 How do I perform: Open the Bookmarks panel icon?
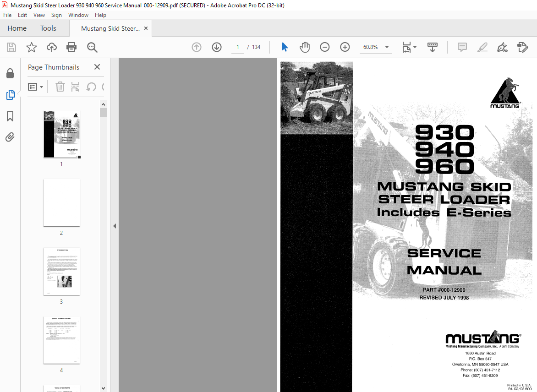click(x=10, y=116)
